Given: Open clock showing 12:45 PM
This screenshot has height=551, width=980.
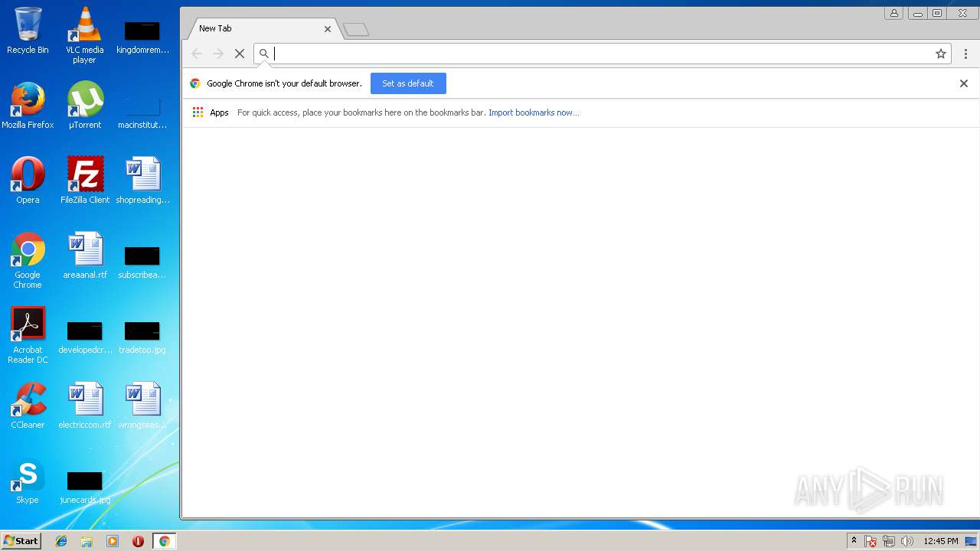Looking at the screenshot, I should [x=940, y=541].
